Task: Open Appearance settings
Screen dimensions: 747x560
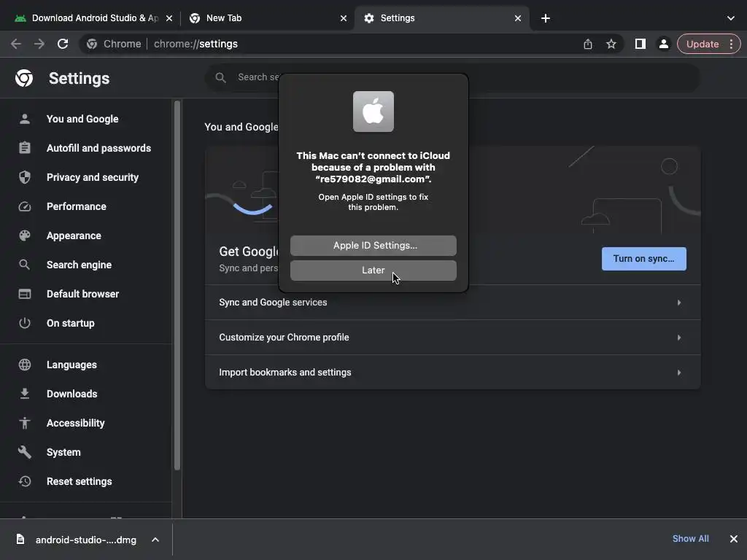Action: coord(74,236)
